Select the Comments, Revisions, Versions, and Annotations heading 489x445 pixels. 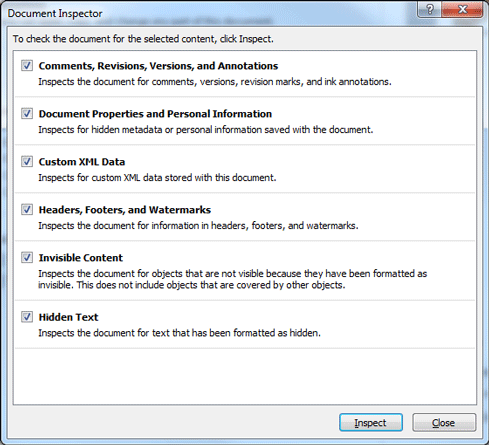pos(158,66)
